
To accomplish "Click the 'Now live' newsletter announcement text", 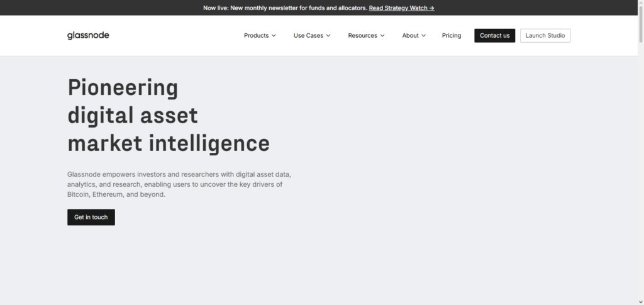I will coord(285,8).
